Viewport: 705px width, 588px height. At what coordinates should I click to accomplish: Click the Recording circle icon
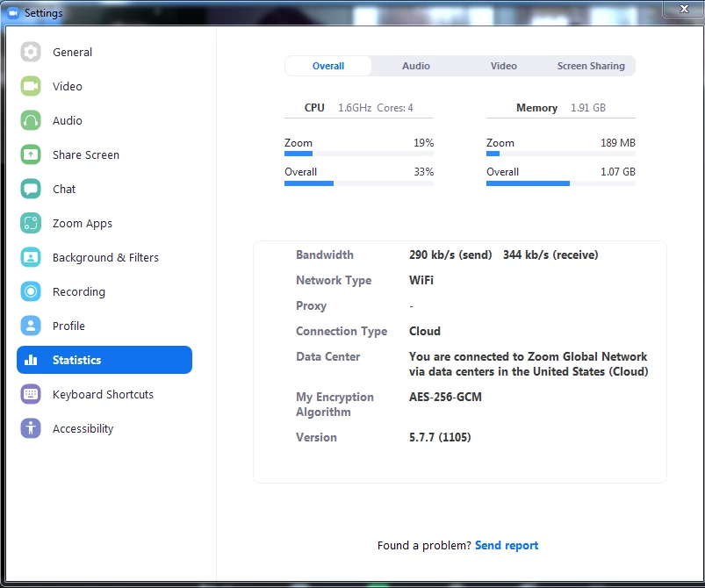[31, 291]
